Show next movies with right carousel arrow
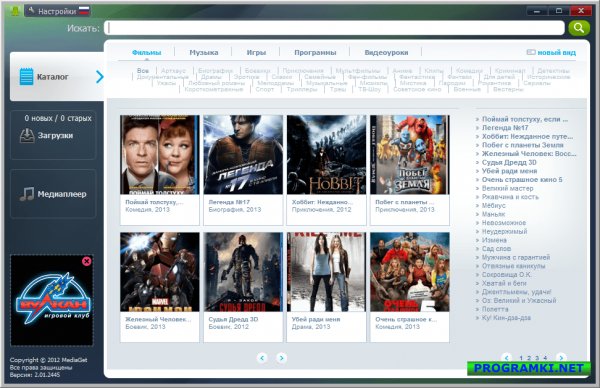The width and height of the screenshot is (600, 388). [x=281, y=358]
